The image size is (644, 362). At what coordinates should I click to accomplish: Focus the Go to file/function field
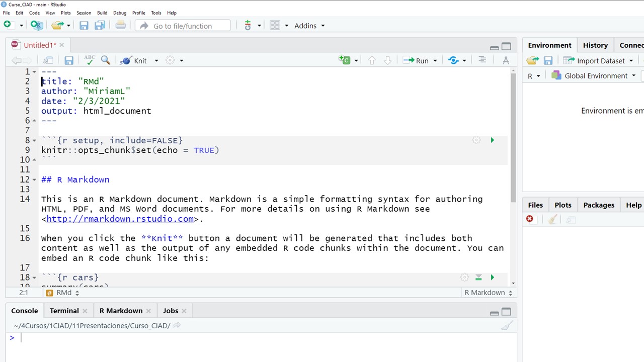tap(183, 26)
